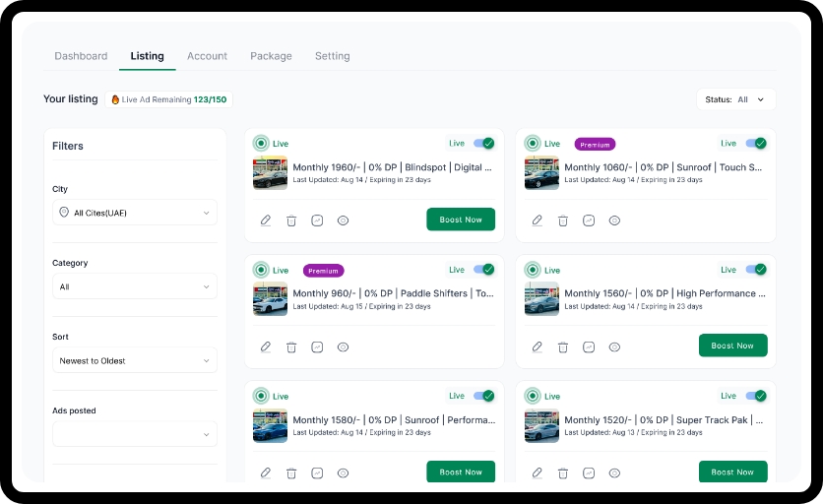Open stats chart icon on Monthly 960 listing
The height and width of the screenshot is (504, 823).
pos(317,347)
